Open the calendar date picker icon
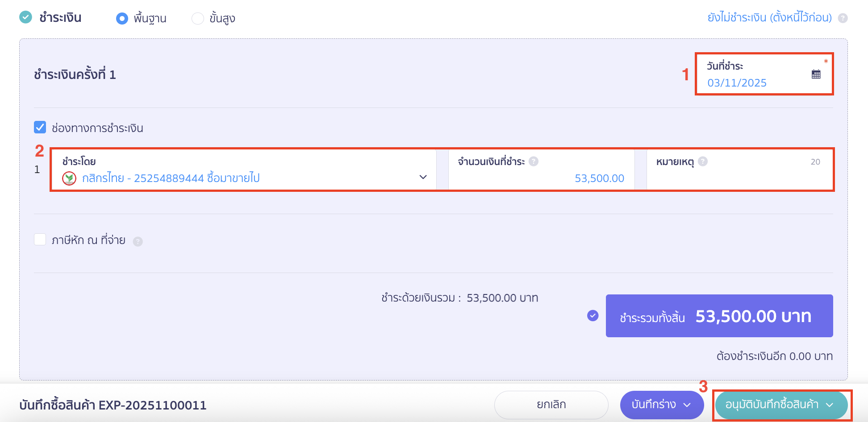Image resolution: width=868 pixels, height=422 pixels. pos(816,74)
